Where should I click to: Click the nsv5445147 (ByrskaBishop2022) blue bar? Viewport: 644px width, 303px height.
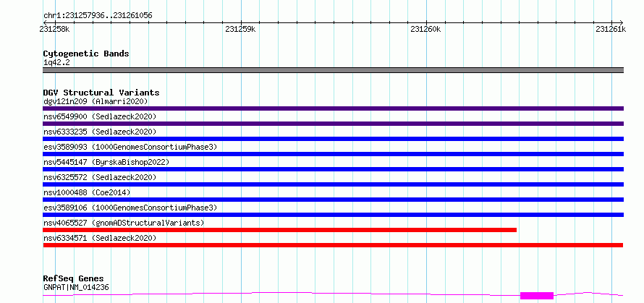pos(333,169)
